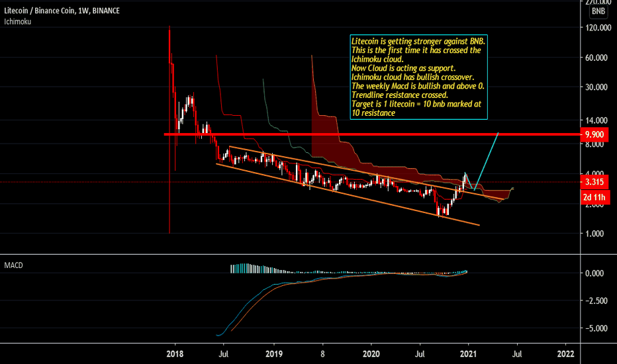The height and width of the screenshot is (364, 617).
Task: Click the 120.000 price axis label
Action: (x=598, y=28)
